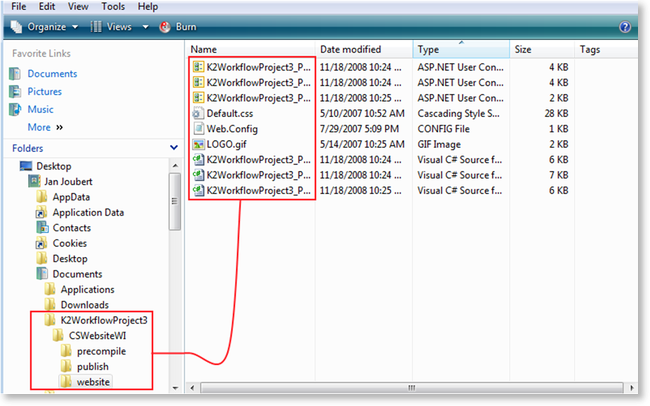Image resolution: width=650 pixels, height=406 pixels.
Task: Click the Jan Joubert user icon
Action: pyautogui.click(x=34, y=181)
